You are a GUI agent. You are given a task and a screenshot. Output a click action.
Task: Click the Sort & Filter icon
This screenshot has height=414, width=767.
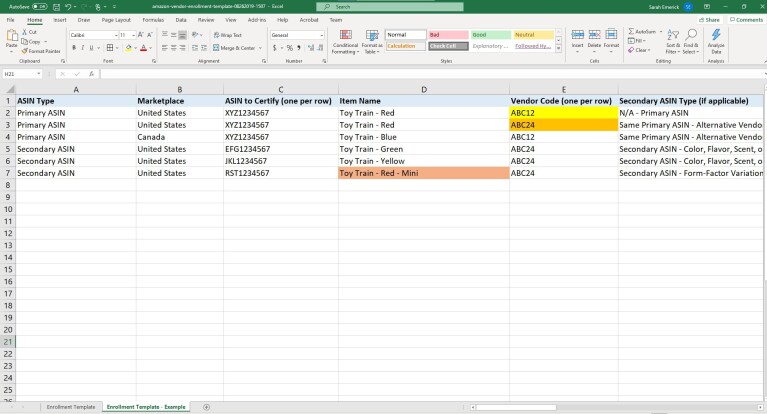pos(672,36)
